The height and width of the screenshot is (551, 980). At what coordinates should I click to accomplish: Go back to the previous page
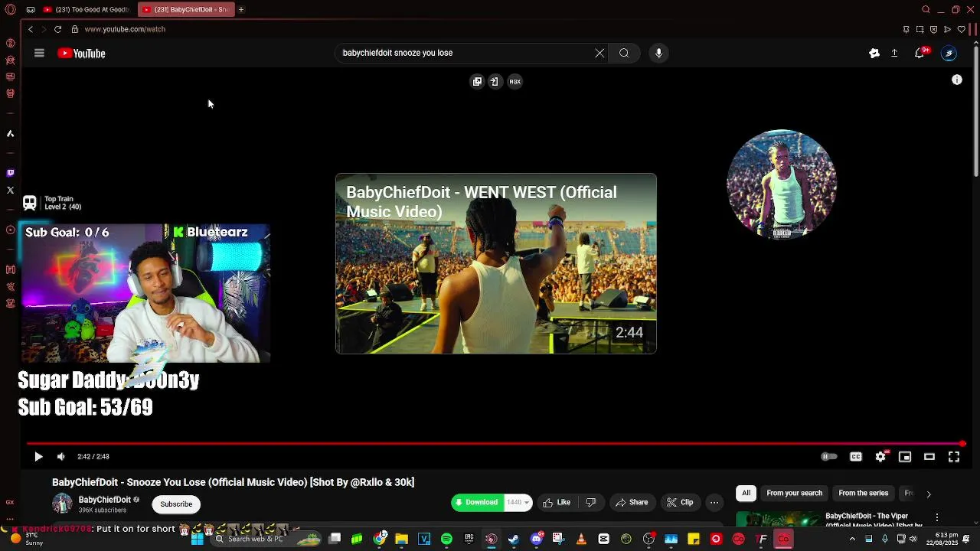tap(31, 29)
